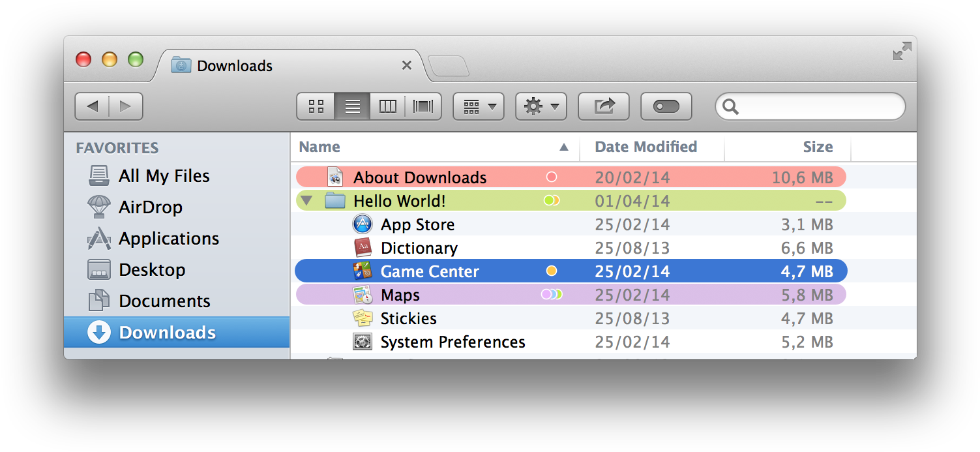Open Applications from the sidebar
Image resolution: width=980 pixels, height=452 pixels.
coord(168,238)
